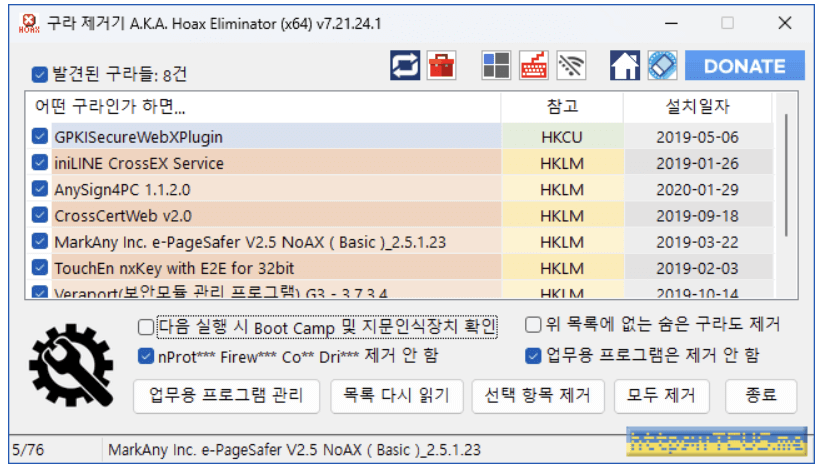Click the crossed-out Wi-Fi icon

pyautogui.click(x=571, y=65)
